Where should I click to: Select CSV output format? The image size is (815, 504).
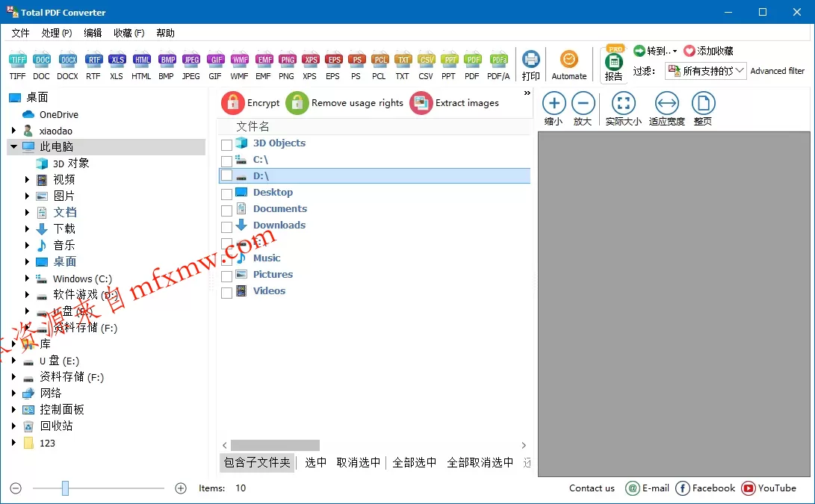point(427,66)
